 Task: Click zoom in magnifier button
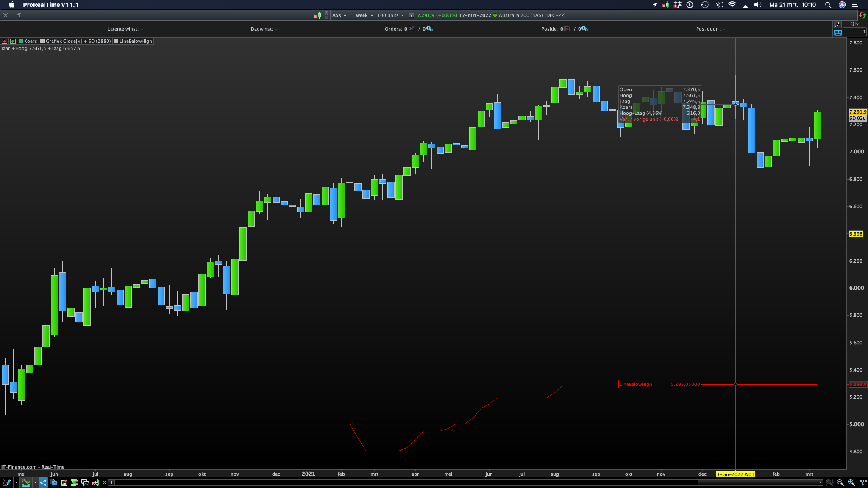click(851, 482)
